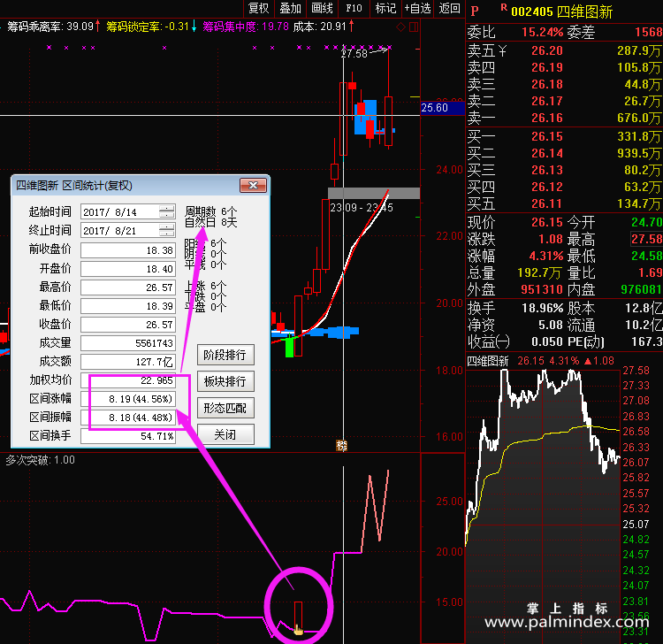This screenshot has height=644, width=663.
Task: Click the green candlestick on K-line chart
Action: (290, 347)
